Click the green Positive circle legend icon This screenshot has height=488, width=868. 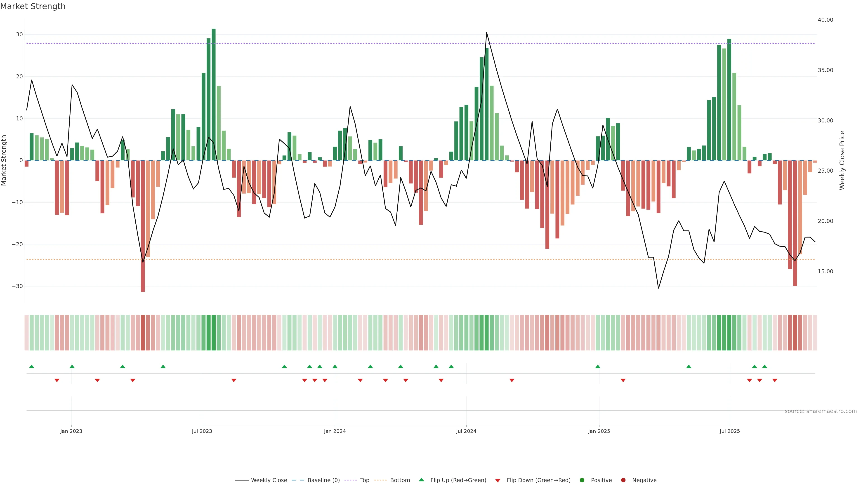[582, 480]
